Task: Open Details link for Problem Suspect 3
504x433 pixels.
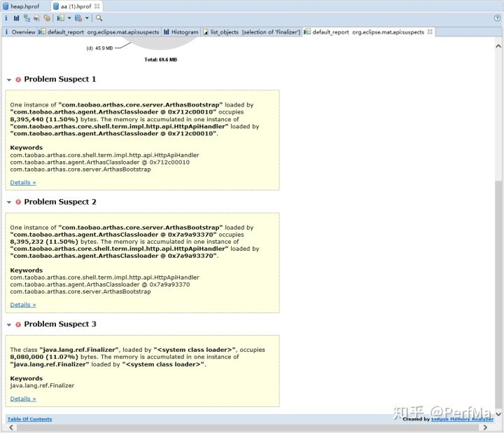Action: point(23,399)
